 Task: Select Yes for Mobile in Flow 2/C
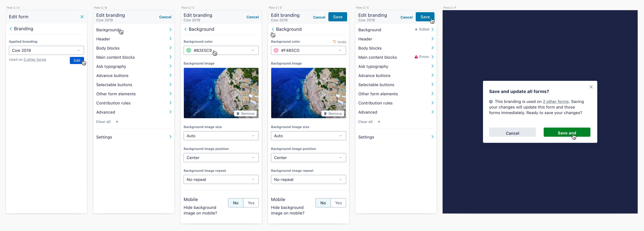[251, 203]
